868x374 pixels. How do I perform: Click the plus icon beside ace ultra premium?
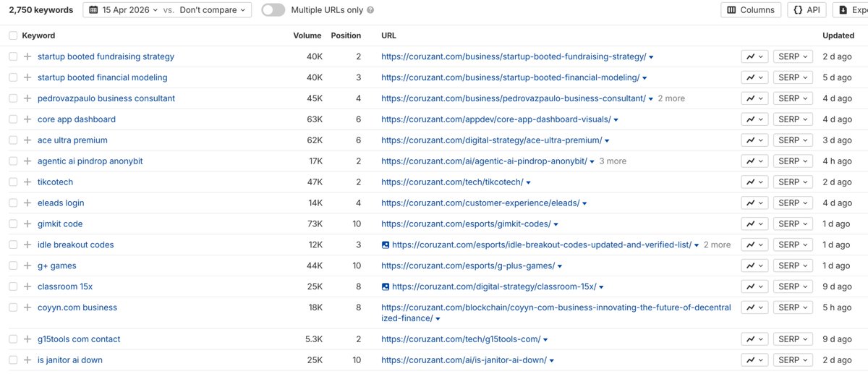point(27,140)
